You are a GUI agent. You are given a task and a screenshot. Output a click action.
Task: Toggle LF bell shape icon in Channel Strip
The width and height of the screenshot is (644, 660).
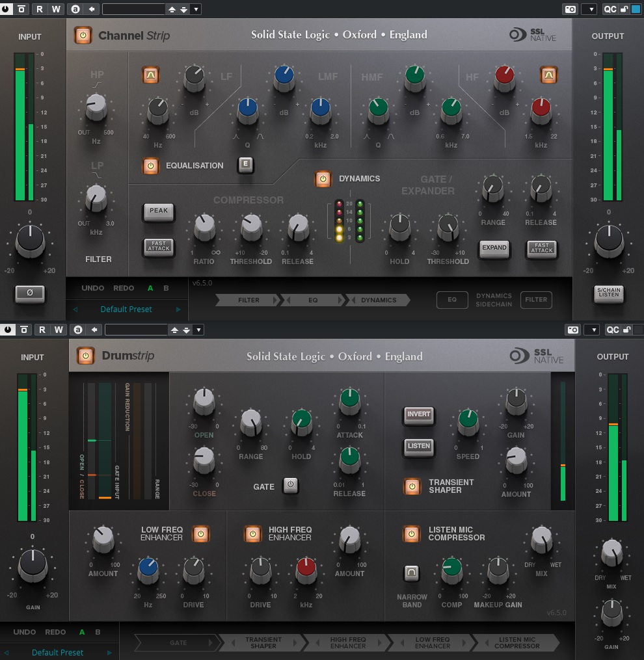[x=151, y=75]
